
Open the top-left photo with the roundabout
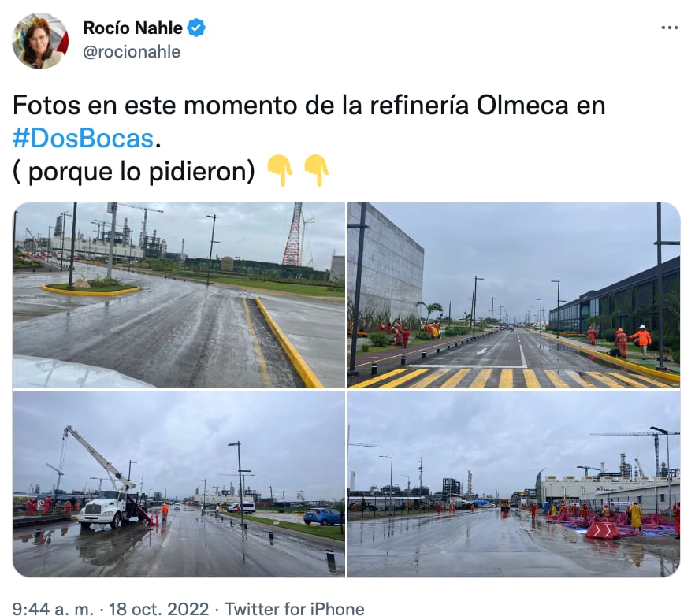tap(179, 295)
